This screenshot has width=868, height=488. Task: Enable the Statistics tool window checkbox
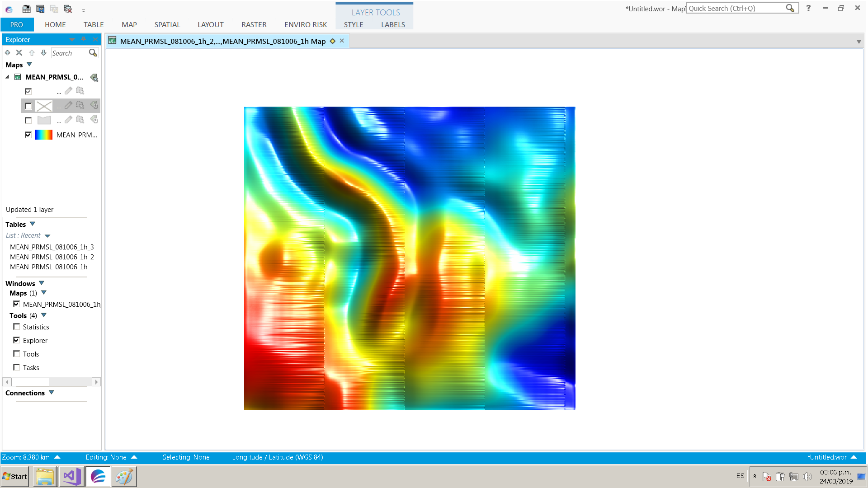pyautogui.click(x=17, y=327)
